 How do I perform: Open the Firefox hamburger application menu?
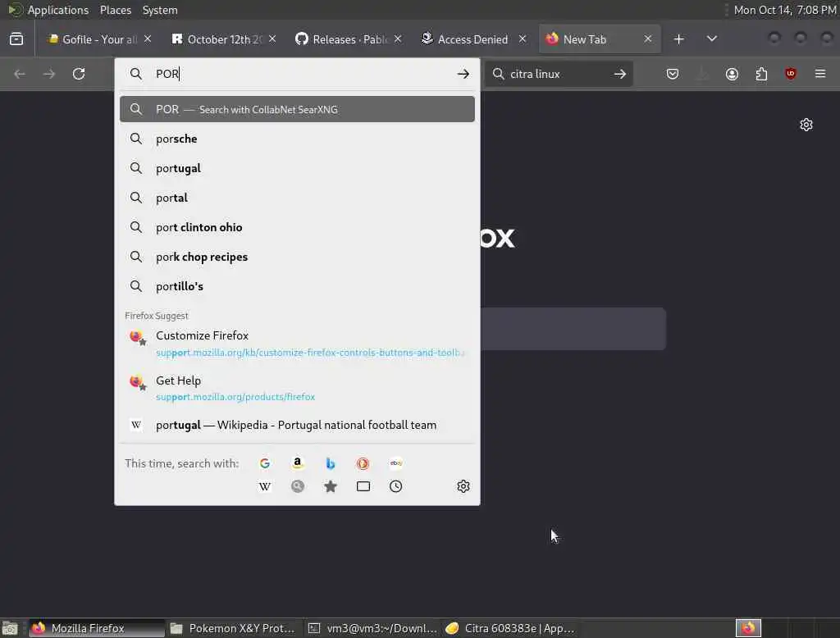pyautogui.click(x=820, y=74)
